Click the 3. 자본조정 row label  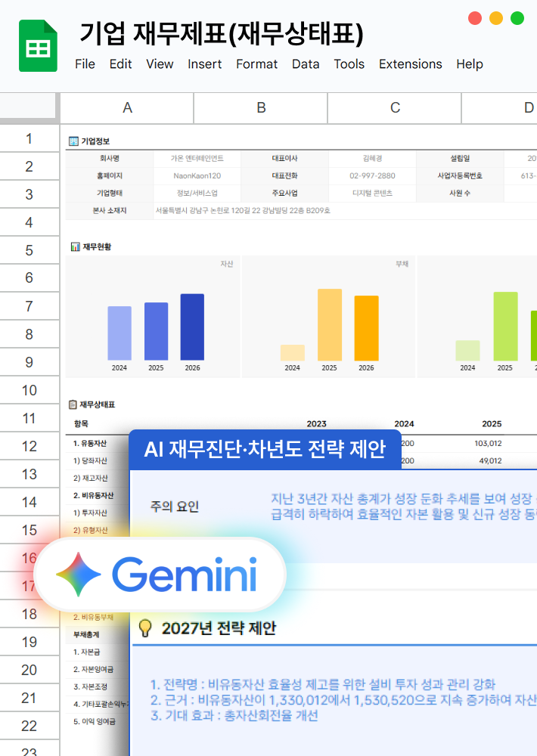[90, 686]
